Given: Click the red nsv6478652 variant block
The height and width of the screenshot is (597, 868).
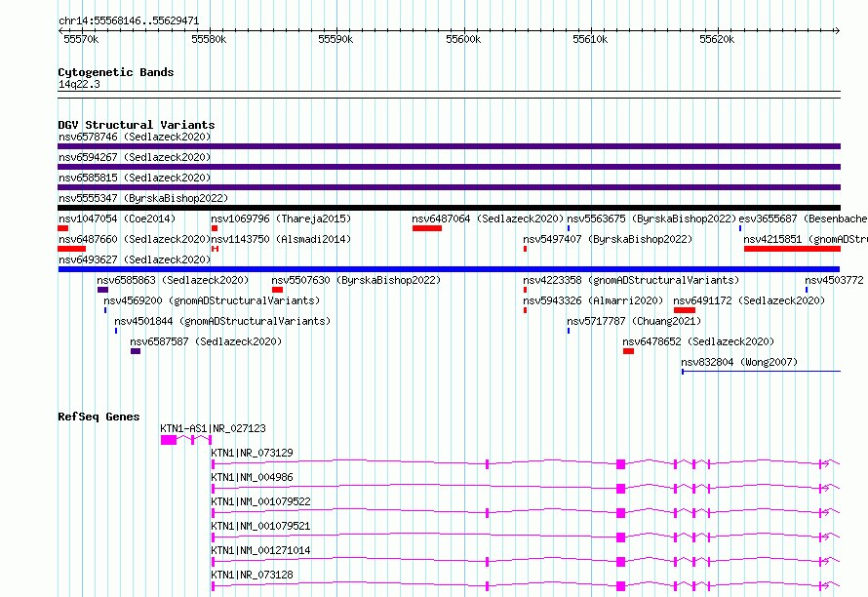Looking at the screenshot, I should (628, 351).
